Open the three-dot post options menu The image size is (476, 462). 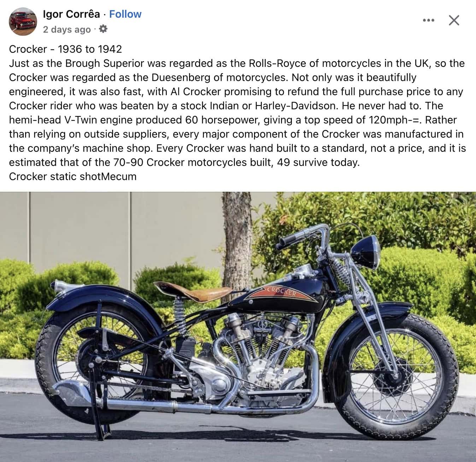[x=428, y=21]
